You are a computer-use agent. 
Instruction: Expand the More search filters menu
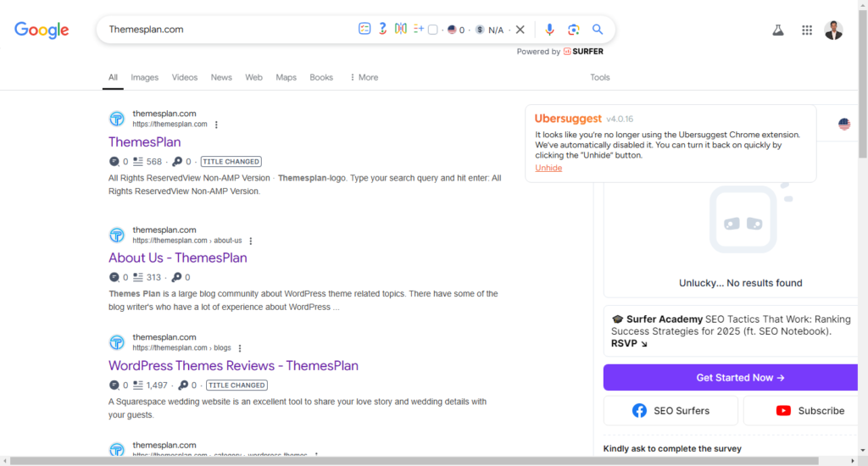364,77
